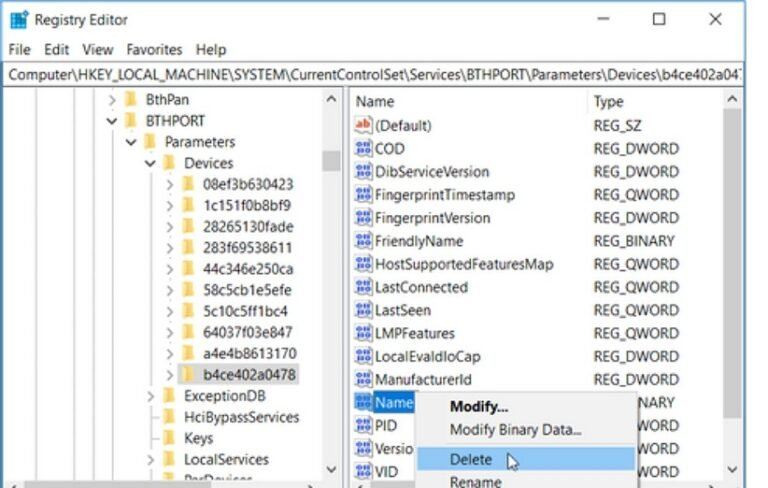Click the (Default) string value icon
The height and width of the screenshot is (488, 768).
(363, 126)
